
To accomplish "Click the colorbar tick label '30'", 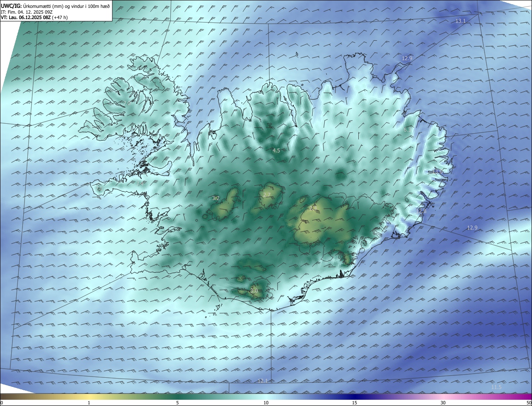I will click(x=443, y=403).
